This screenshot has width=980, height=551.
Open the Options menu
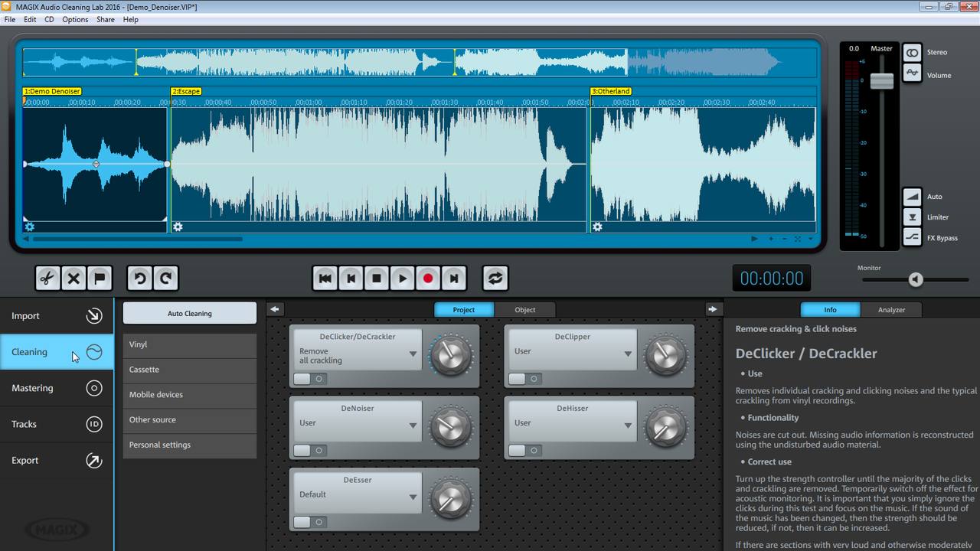[x=75, y=19]
